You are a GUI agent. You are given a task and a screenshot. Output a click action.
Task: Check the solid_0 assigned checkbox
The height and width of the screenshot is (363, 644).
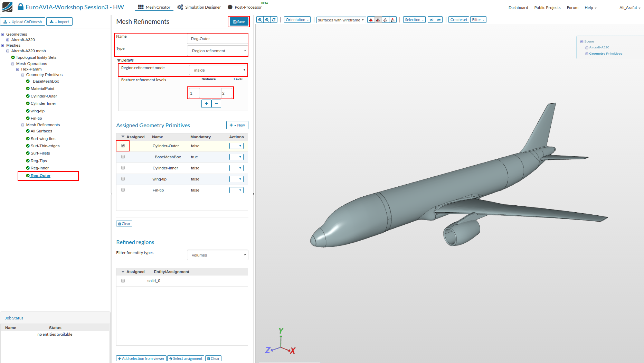123,281
